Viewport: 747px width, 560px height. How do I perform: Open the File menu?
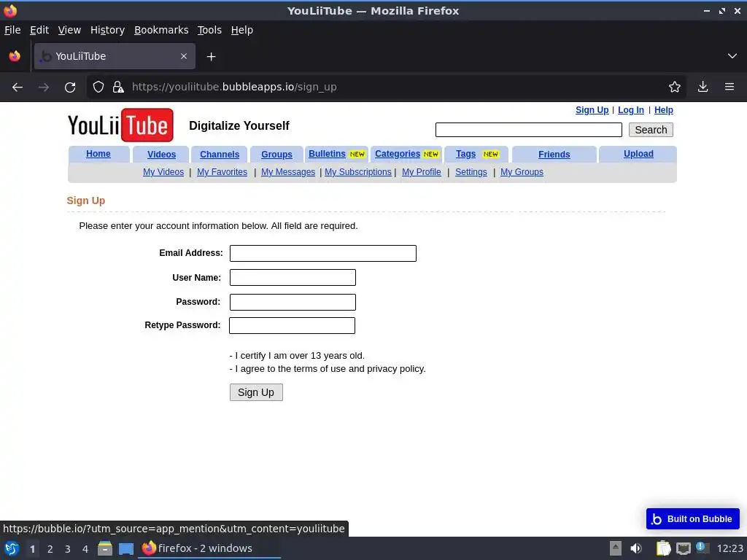coord(12,30)
